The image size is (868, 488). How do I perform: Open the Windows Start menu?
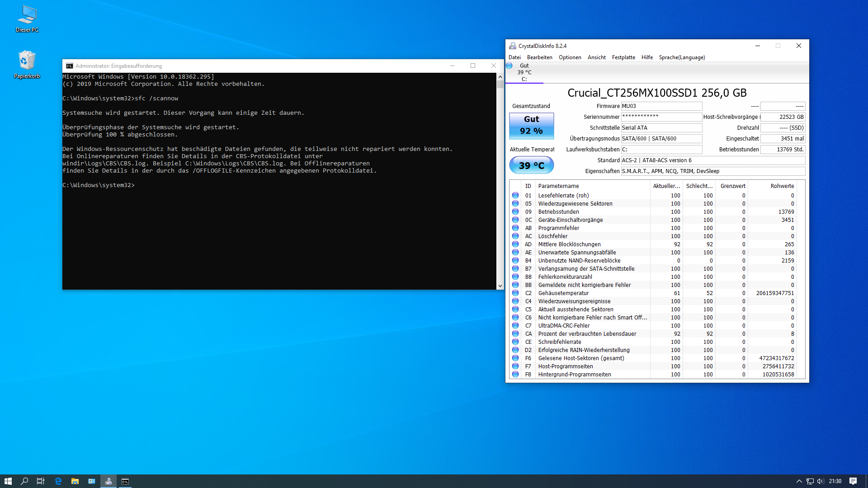coord(8,481)
